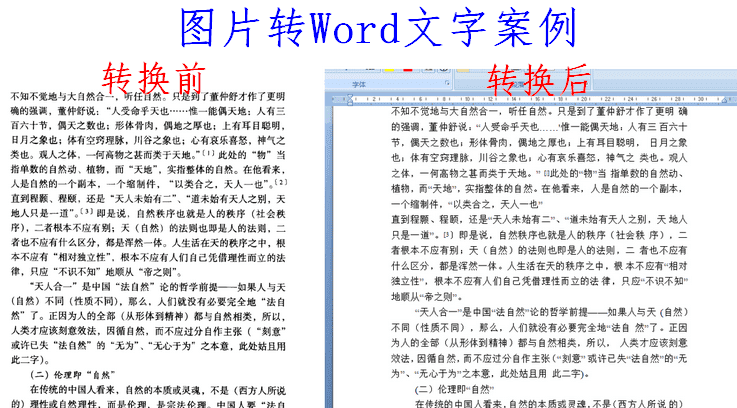Click the Word line starting 地顺从“帝之则”
This screenshot has width=737, height=408.
427,297
